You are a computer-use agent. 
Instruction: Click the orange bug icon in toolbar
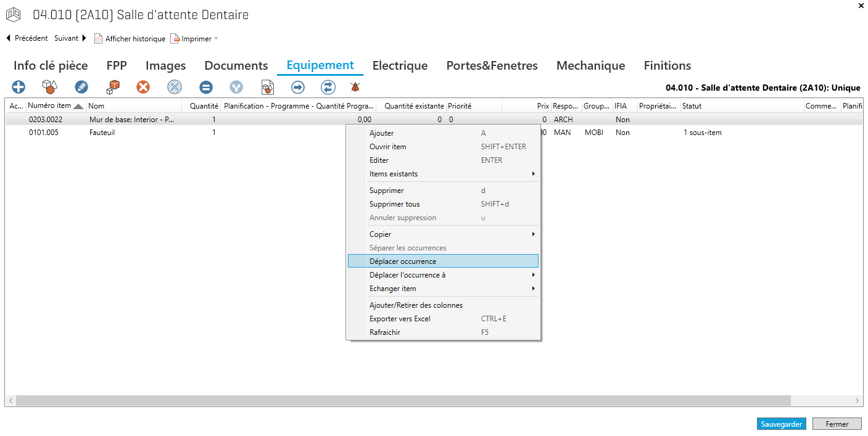pos(355,87)
